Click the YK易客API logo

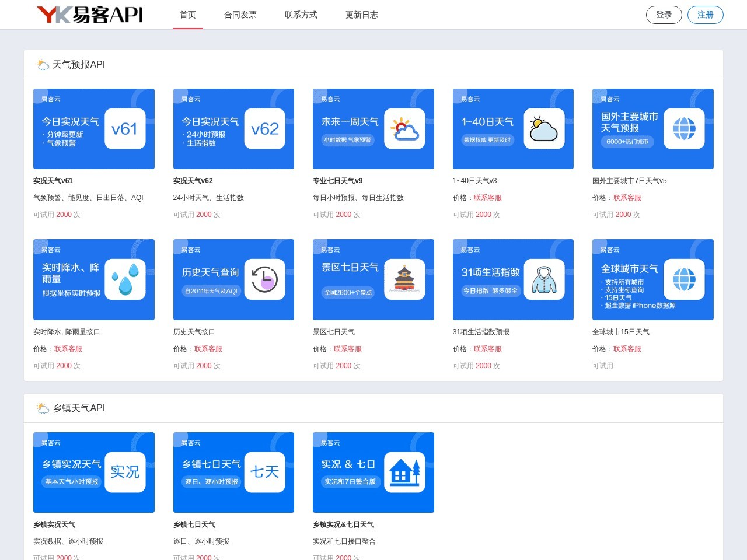[x=89, y=15]
